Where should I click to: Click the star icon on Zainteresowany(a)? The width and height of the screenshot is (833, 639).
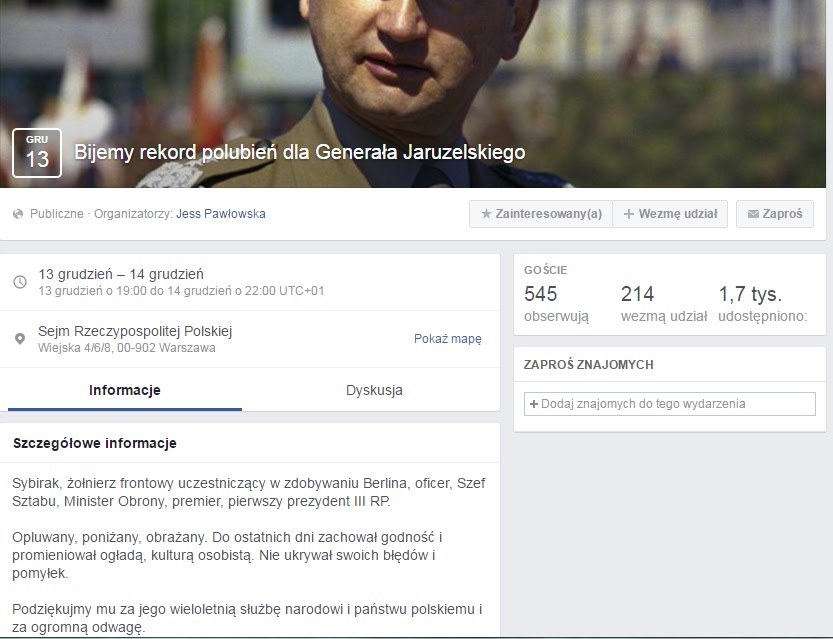point(486,214)
